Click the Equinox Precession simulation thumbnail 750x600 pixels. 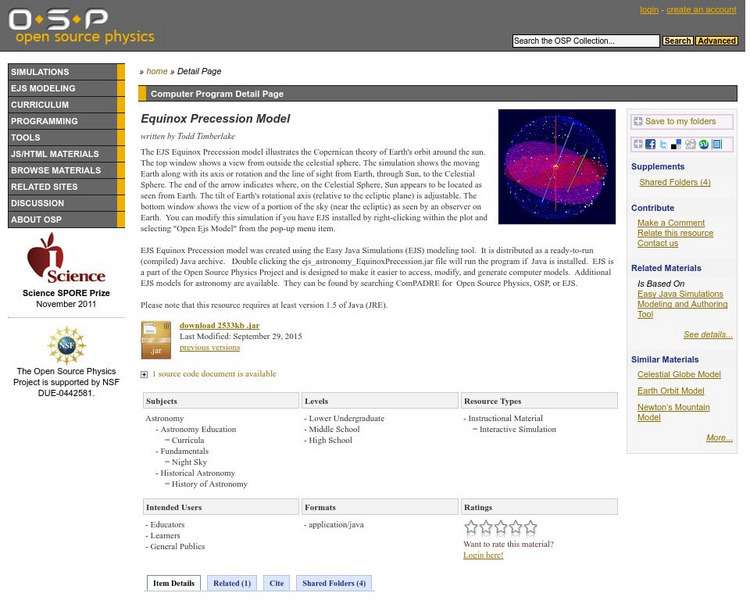point(557,167)
